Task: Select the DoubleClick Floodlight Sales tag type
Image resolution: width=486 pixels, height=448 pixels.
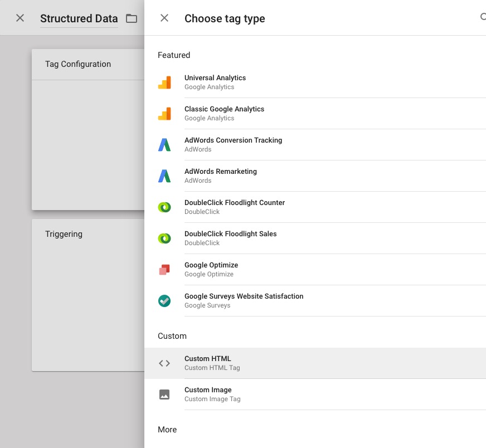Action: (x=231, y=234)
